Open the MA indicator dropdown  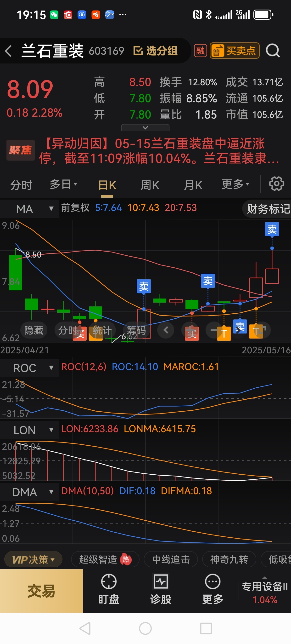[29, 209]
